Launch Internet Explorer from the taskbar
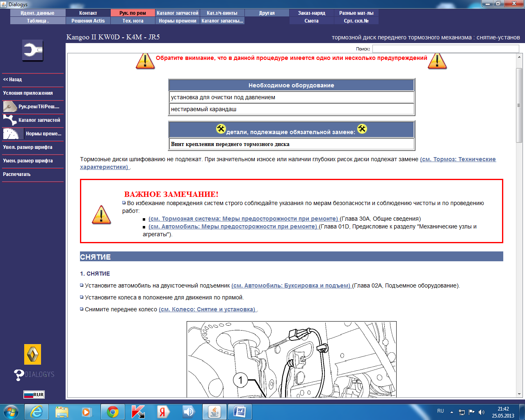525x420 pixels. click(37, 412)
